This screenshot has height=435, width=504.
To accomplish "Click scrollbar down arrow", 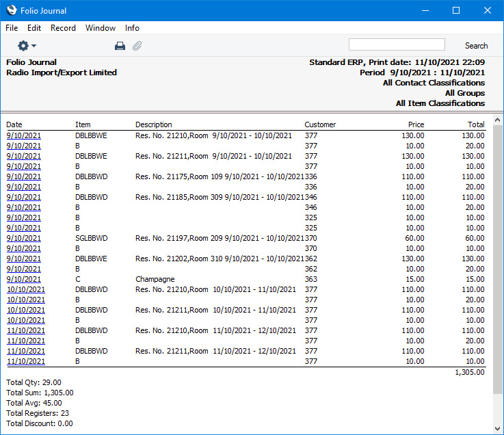I will tap(498, 429).
